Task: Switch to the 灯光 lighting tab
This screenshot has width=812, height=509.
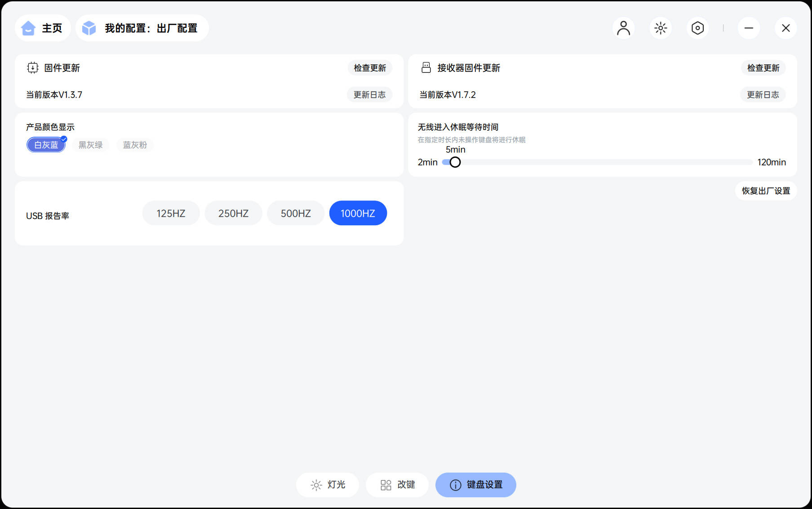Action: click(x=328, y=485)
